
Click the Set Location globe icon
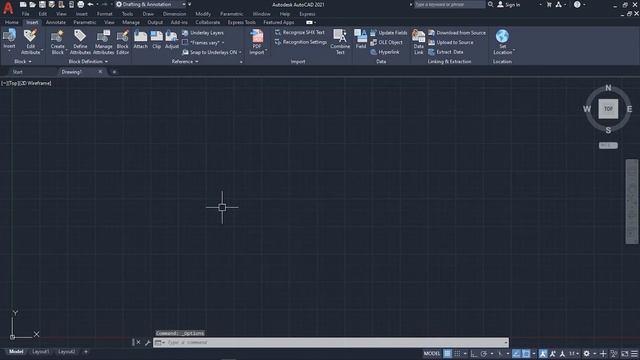(502, 36)
